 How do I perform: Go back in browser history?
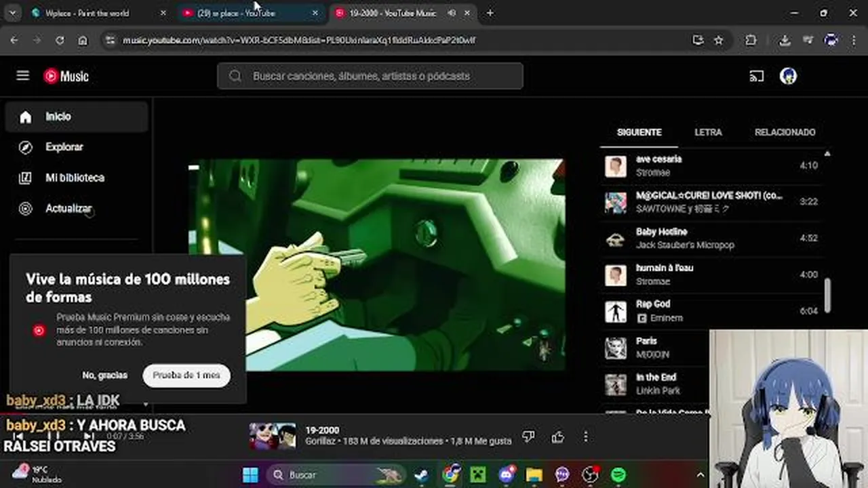click(14, 40)
